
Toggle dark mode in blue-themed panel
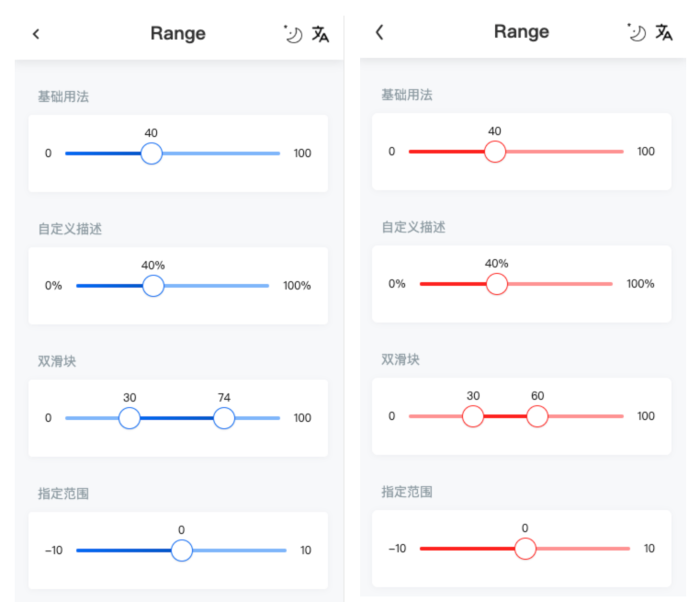click(293, 34)
